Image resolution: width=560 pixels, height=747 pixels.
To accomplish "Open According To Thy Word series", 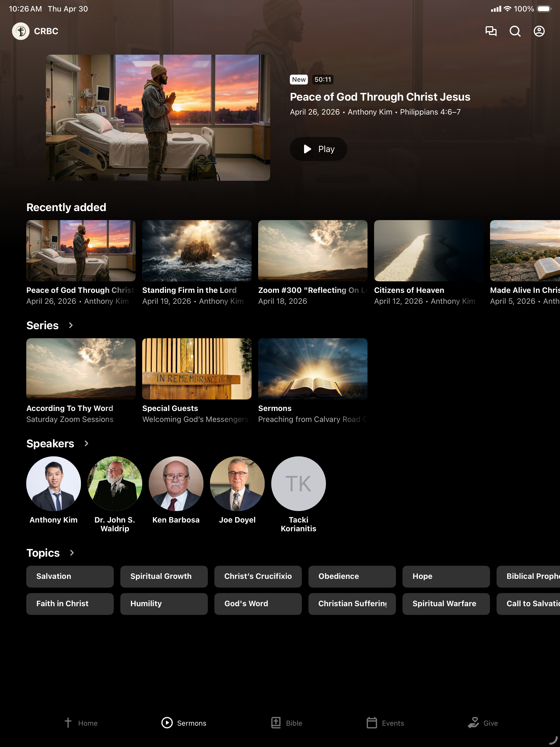I will [81, 369].
